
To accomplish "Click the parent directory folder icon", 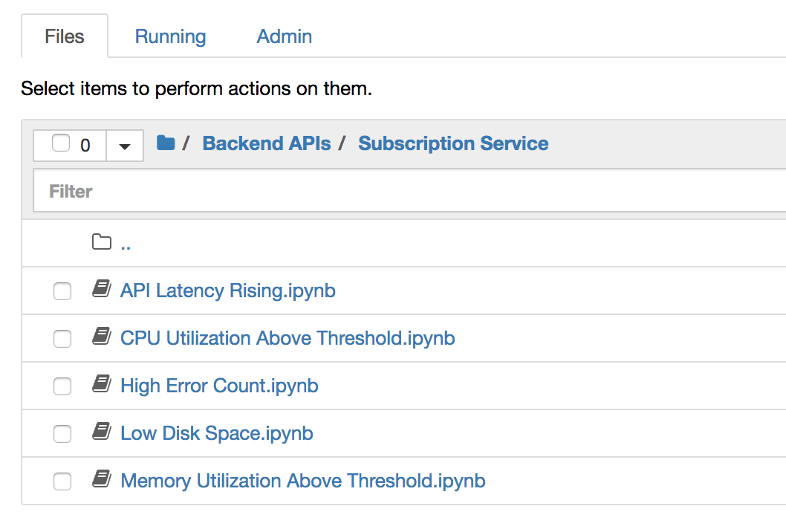I will click(101, 242).
